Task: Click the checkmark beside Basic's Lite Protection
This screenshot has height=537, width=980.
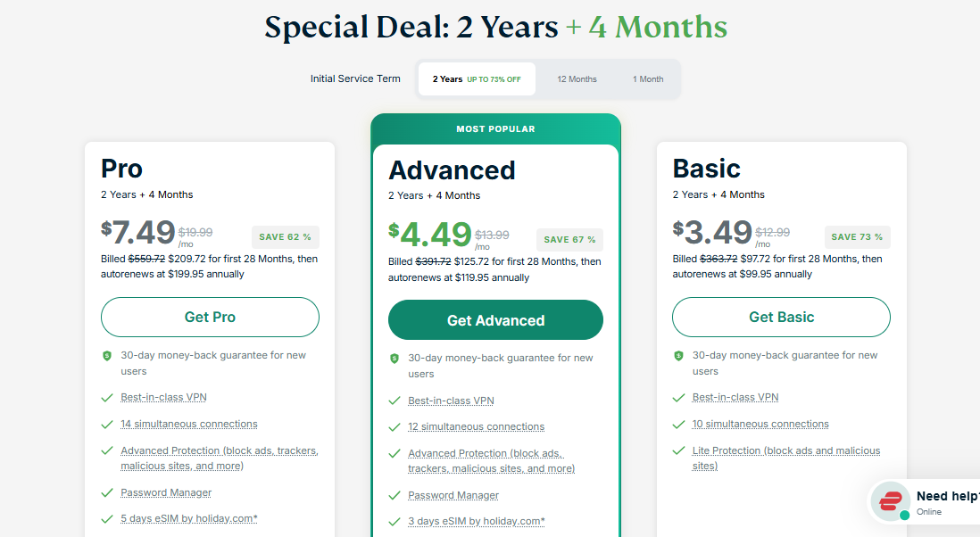Action: coord(679,451)
